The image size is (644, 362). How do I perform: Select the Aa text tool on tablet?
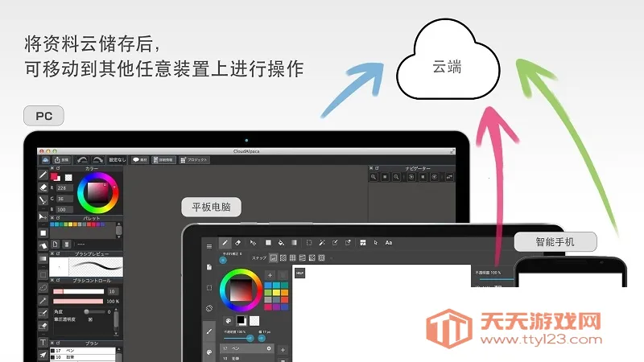click(x=389, y=242)
